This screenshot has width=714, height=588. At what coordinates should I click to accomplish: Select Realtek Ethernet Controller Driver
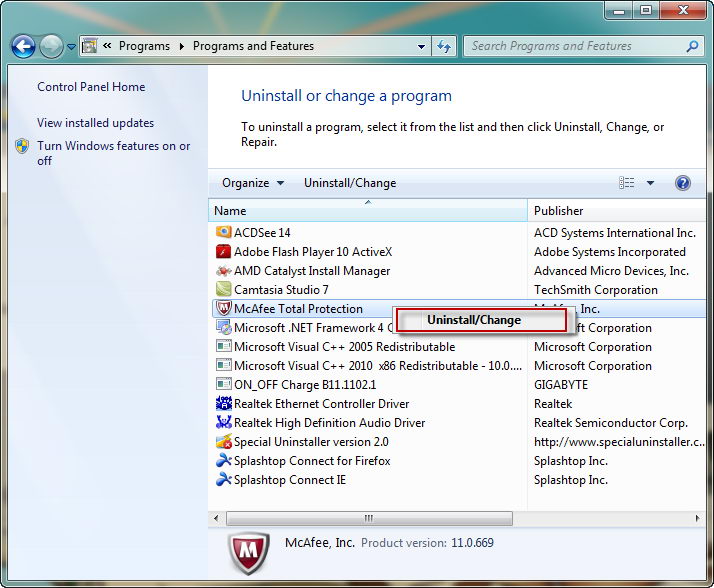click(321, 404)
